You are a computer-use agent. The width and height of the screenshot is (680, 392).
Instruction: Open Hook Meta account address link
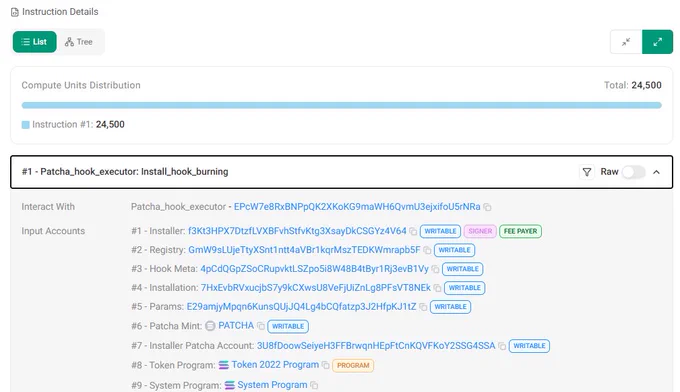click(314, 269)
